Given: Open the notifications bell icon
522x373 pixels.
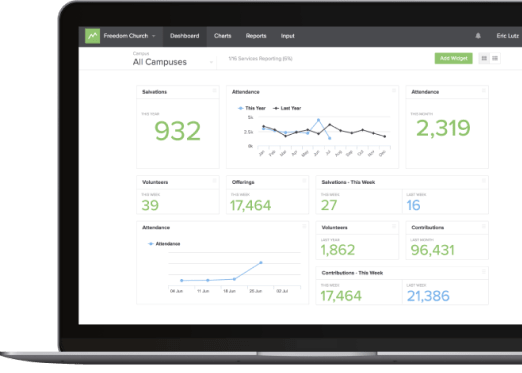Looking at the screenshot, I should 478,36.
